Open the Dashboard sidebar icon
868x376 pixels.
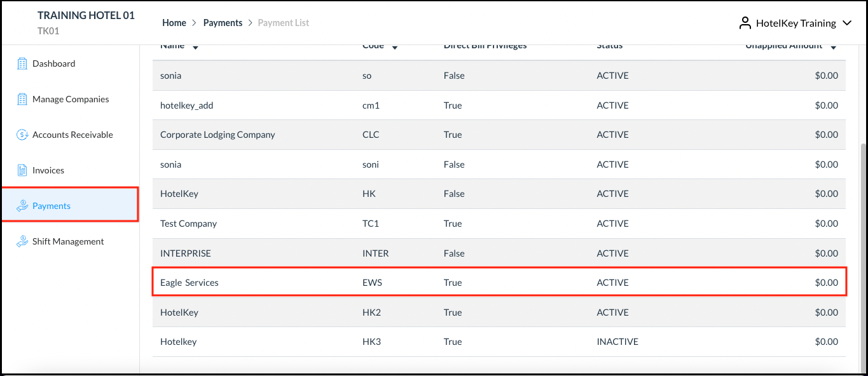22,64
